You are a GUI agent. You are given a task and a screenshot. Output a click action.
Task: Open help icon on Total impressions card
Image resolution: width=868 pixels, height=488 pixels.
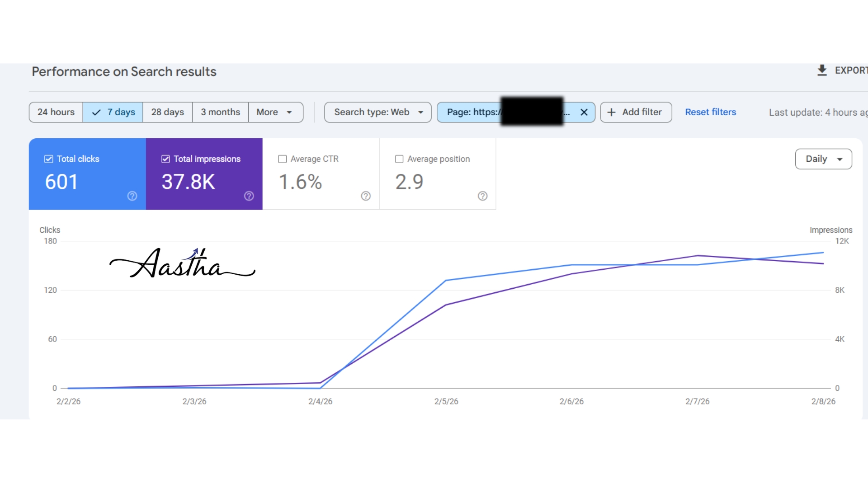(x=249, y=196)
